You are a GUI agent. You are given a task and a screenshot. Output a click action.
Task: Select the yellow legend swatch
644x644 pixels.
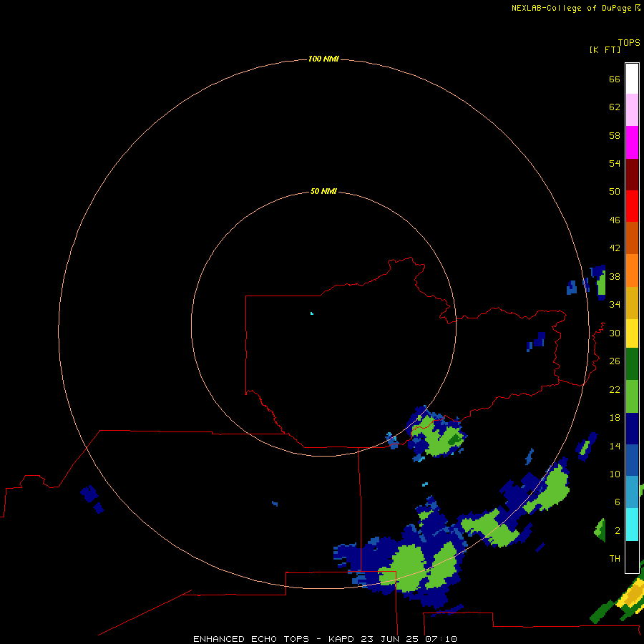[632, 333]
